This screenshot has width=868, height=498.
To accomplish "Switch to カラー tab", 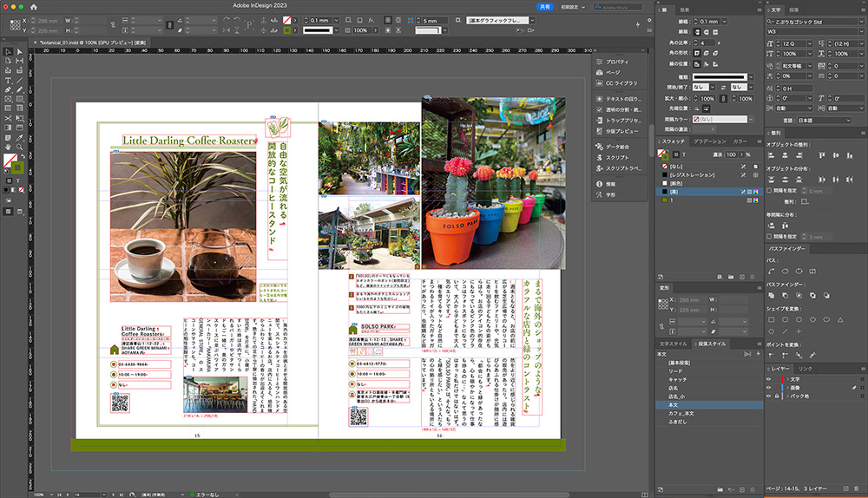I will pyautogui.click(x=740, y=141).
